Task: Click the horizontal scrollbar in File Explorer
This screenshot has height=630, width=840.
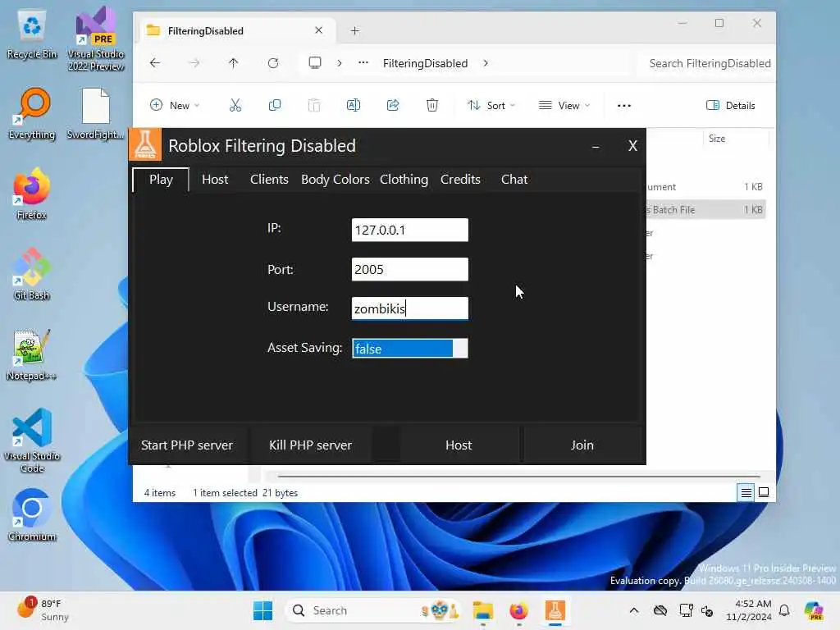Action: [518, 476]
